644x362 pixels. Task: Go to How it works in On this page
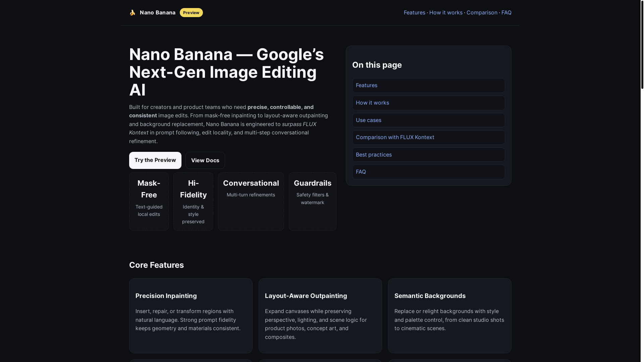(428, 103)
